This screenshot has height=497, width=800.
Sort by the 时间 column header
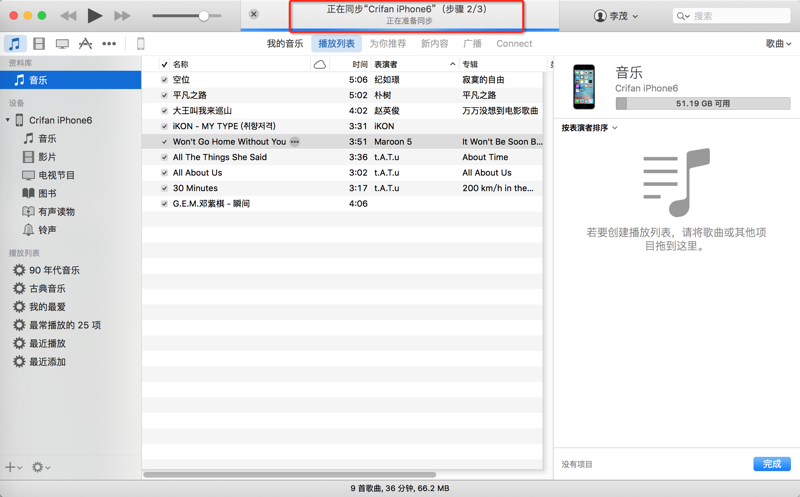pos(360,64)
